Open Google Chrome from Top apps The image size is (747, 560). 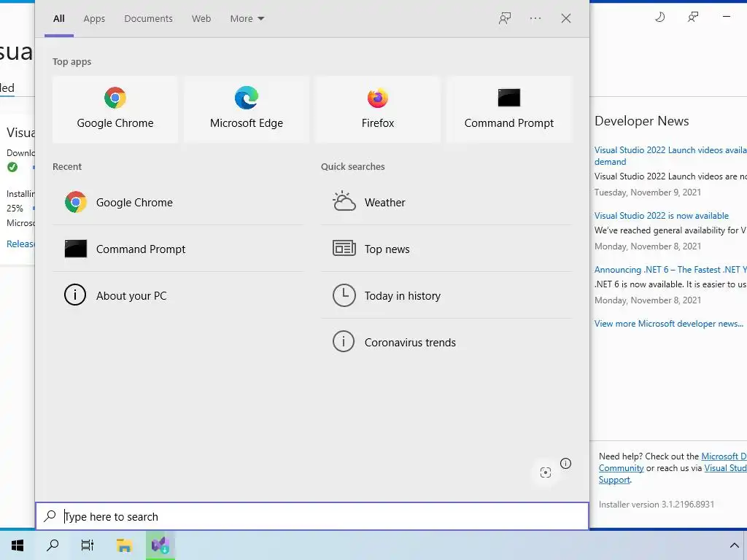pyautogui.click(x=115, y=109)
